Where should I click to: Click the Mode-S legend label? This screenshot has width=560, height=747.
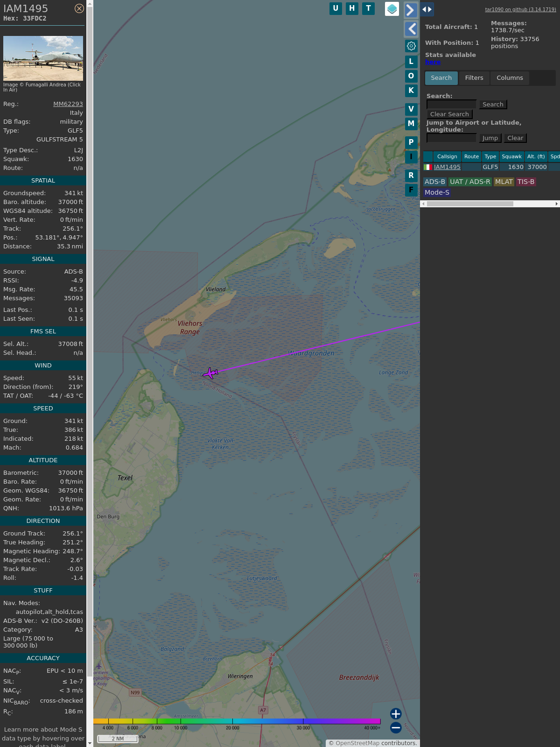(437, 192)
